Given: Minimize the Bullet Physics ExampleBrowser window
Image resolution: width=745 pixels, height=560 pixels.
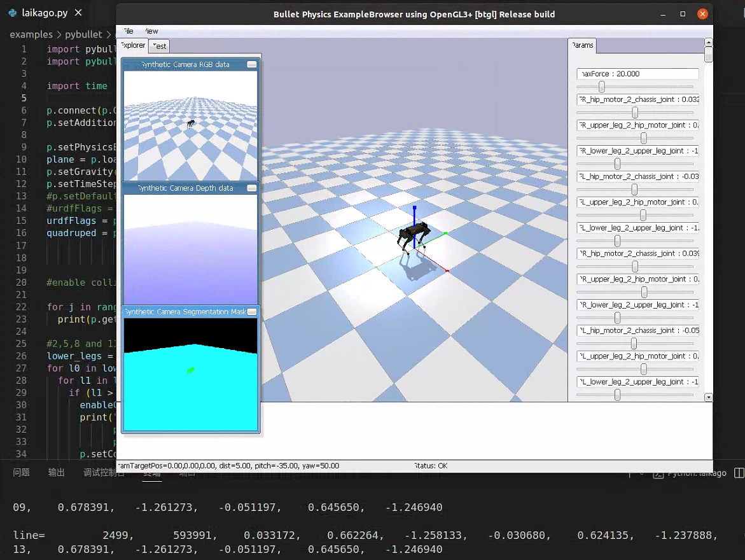Looking at the screenshot, I should tap(663, 14).
